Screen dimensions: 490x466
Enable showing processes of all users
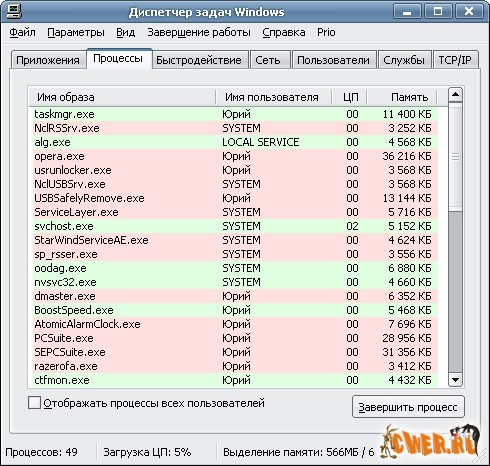[x=34, y=403]
